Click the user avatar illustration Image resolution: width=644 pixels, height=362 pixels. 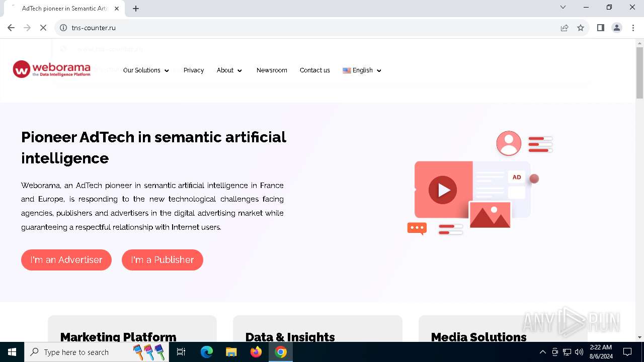509,143
